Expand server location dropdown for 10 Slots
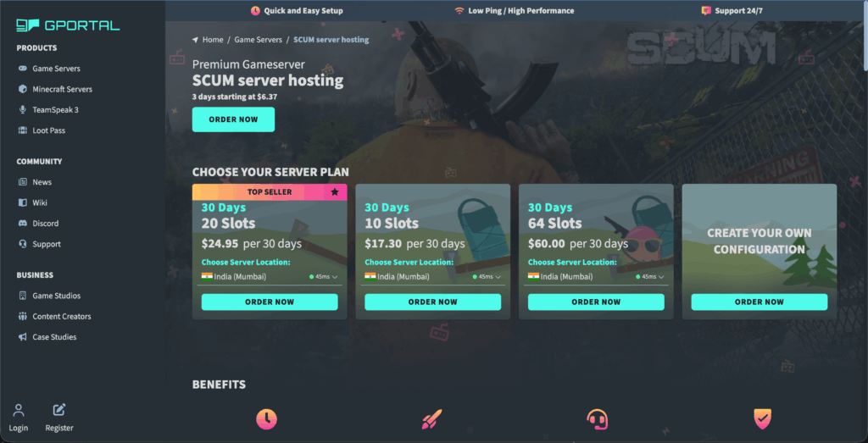Image resolution: width=868 pixels, height=443 pixels. 498,276
